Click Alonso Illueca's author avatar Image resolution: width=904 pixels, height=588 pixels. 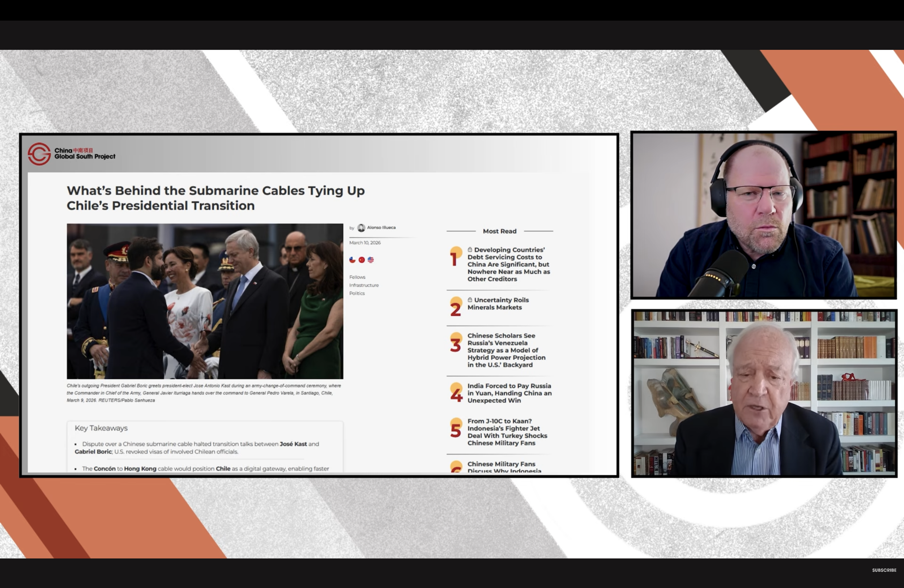click(x=361, y=227)
